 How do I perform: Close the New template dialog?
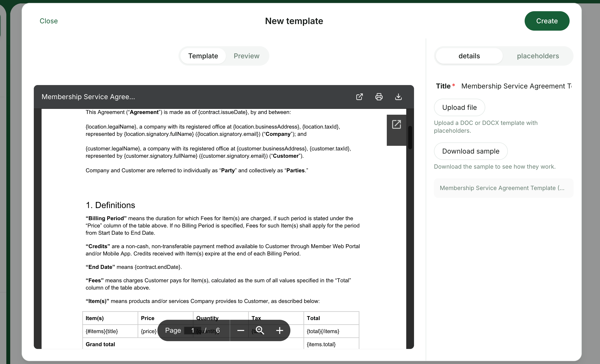(49, 21)
